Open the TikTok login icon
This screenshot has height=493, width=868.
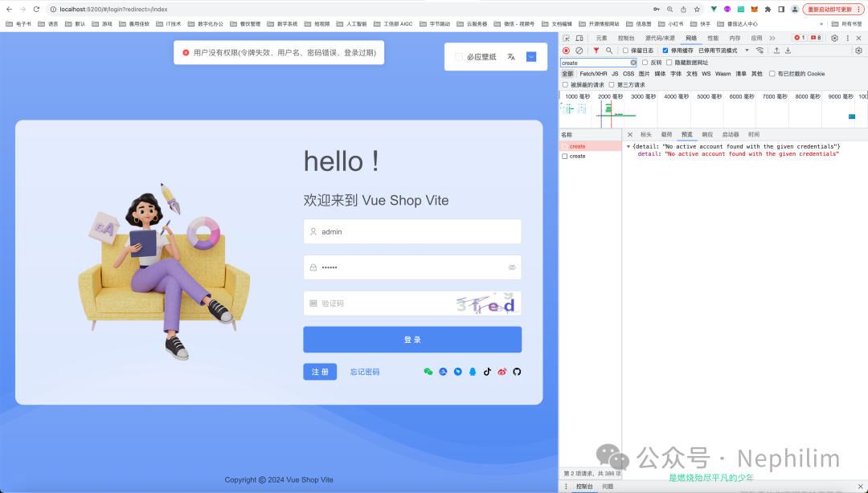click(487, 372)
